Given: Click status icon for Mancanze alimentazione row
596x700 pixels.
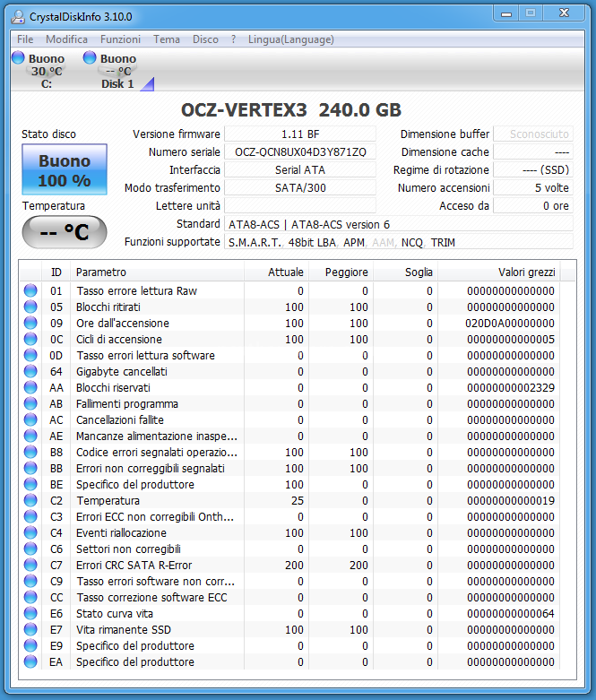Looking at the screenshot, I should click(30, 436).
